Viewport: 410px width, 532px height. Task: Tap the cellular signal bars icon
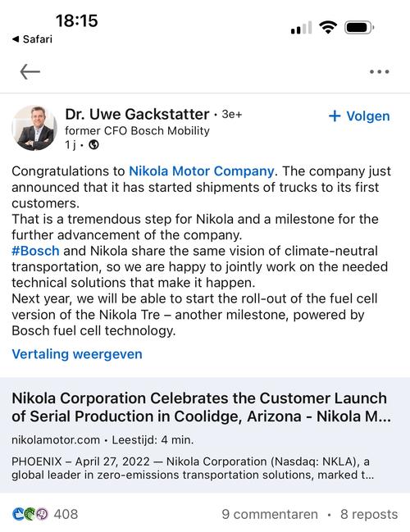(x=302, y=28)
